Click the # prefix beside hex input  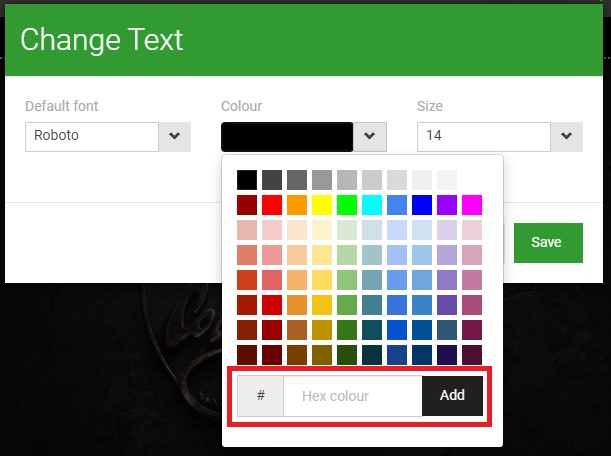point(261,396)
